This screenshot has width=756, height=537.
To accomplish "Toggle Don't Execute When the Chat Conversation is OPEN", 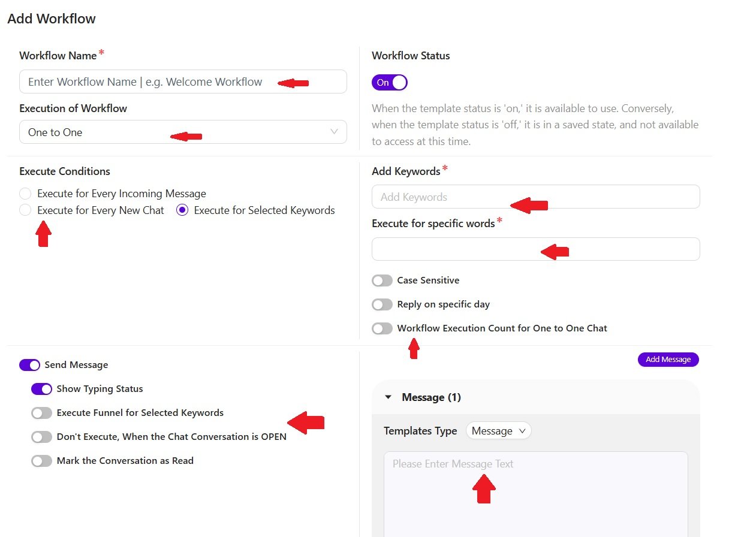I will tap(41, 436).
